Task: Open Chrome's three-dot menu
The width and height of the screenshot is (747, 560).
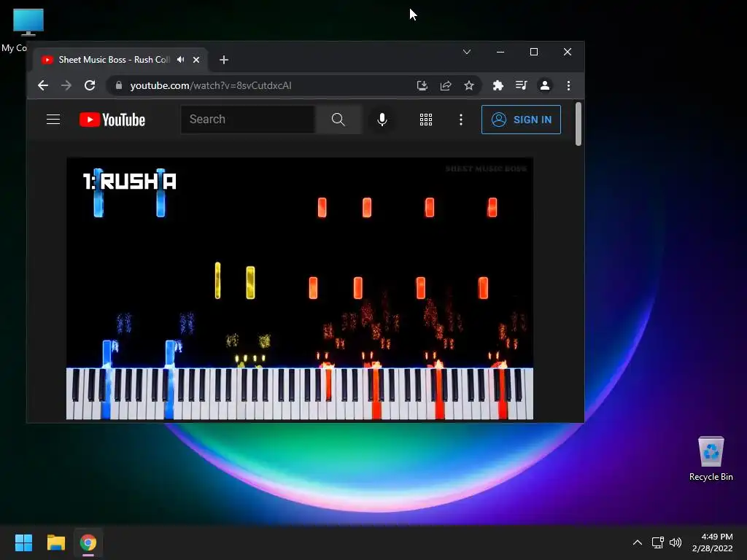Action: click(568, 85)
